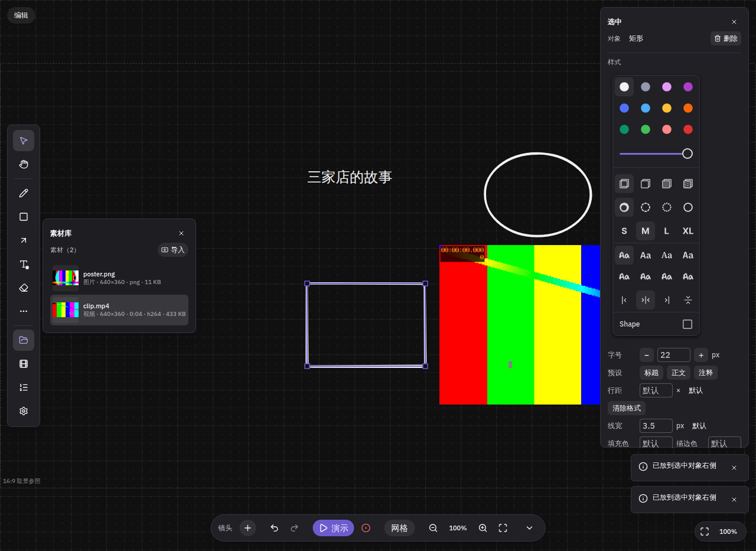Toggle the asset library folder icon
The image size is (756, 551).
pos(24,340)
